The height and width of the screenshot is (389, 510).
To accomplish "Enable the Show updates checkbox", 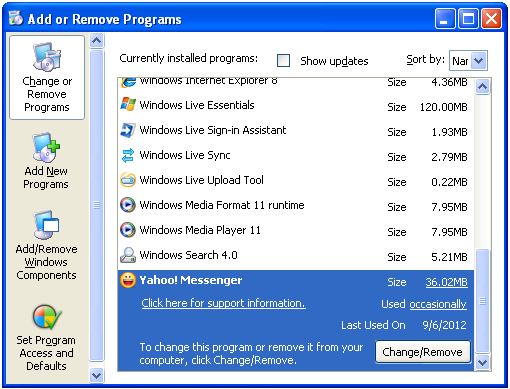I will 283,61.
